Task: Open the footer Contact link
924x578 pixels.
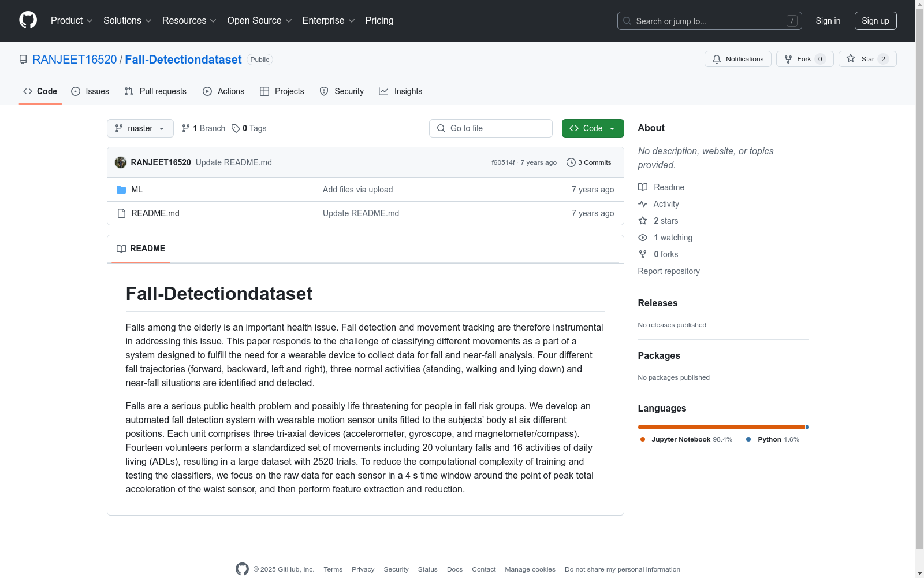Action: click(484, 569)
